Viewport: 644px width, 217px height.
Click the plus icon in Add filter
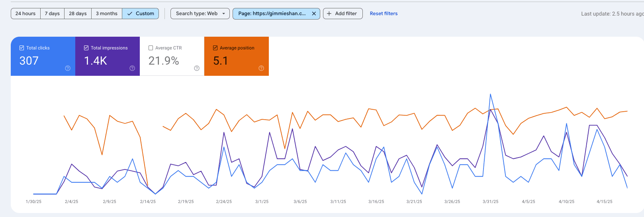pos(329,14)
